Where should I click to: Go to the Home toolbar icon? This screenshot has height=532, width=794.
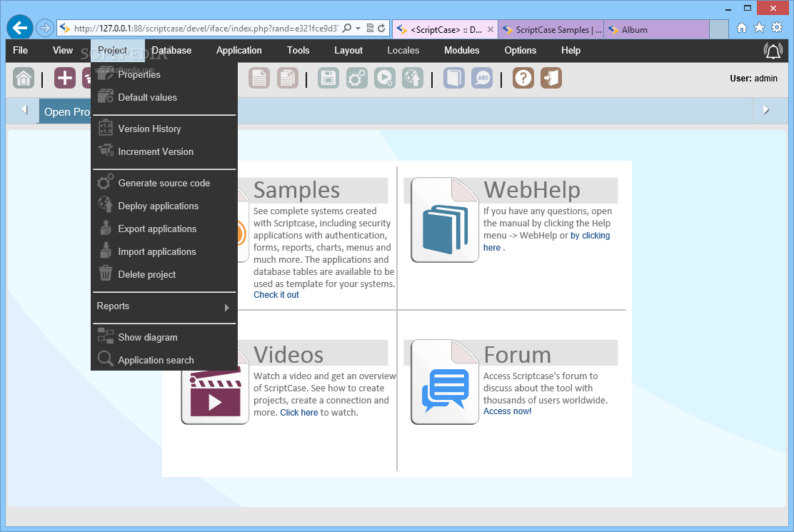(24, 78)
